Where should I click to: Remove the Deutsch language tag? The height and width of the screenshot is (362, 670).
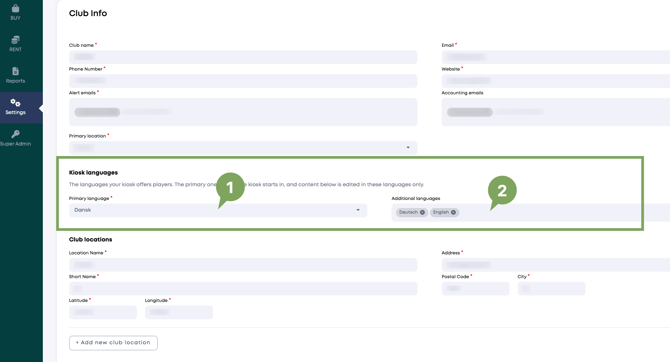(x=422, y=212)
